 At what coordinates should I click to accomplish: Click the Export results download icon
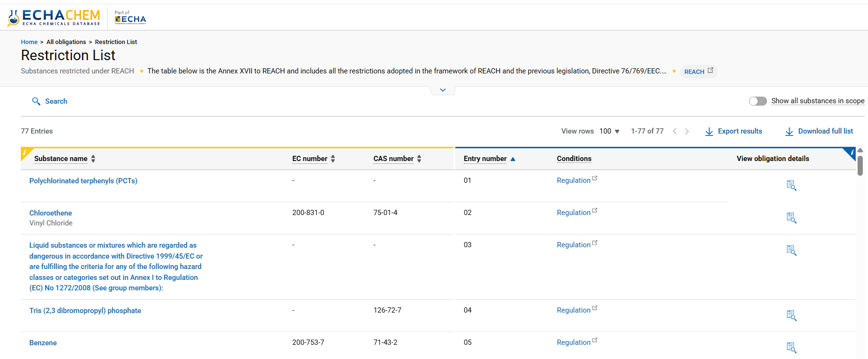[x=709, y=132]
